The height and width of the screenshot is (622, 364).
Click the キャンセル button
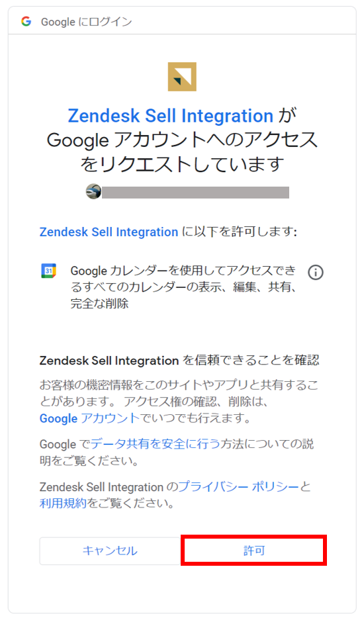tap(110, 551)
